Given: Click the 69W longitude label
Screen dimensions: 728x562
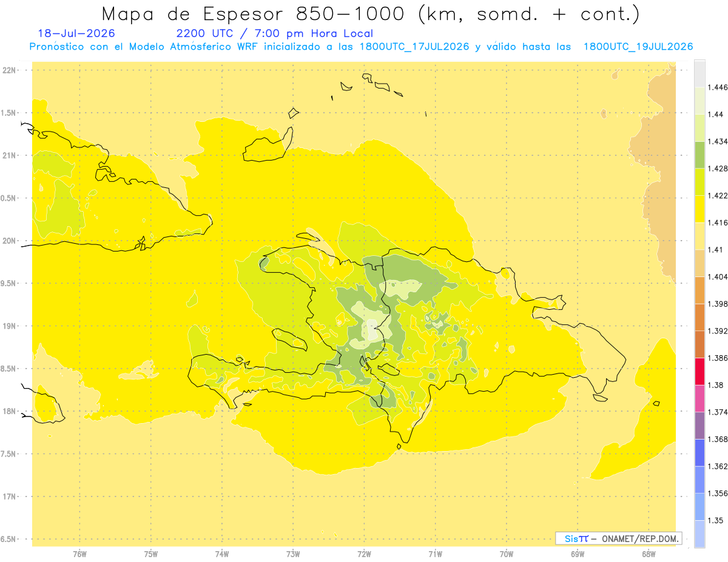Looking at the screenshot, I should click(x=578, y=554).
